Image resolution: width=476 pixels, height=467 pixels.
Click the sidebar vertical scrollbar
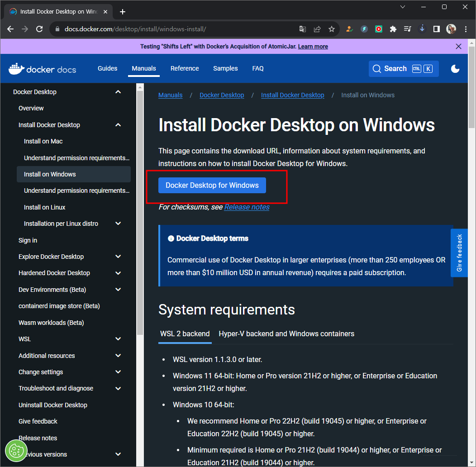pos(140,213)
